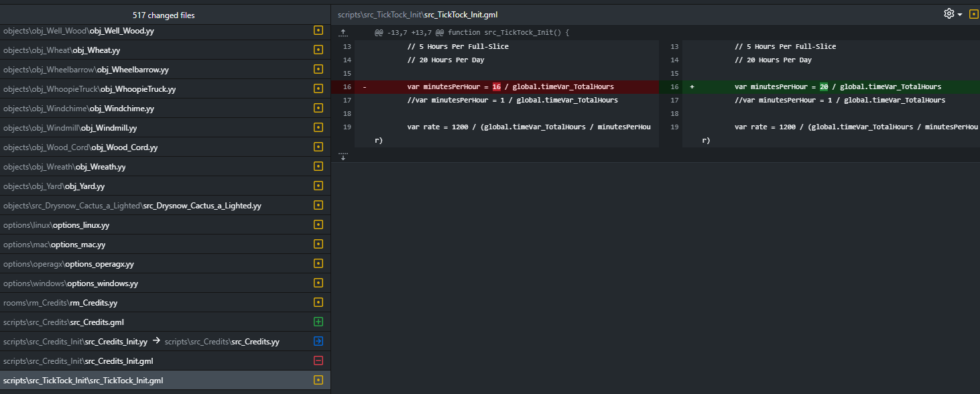Image resolution: width=980 pixels, height=394 pixels.
Task: Click modified icon in diff header top-right
Action: click(973, 14)
